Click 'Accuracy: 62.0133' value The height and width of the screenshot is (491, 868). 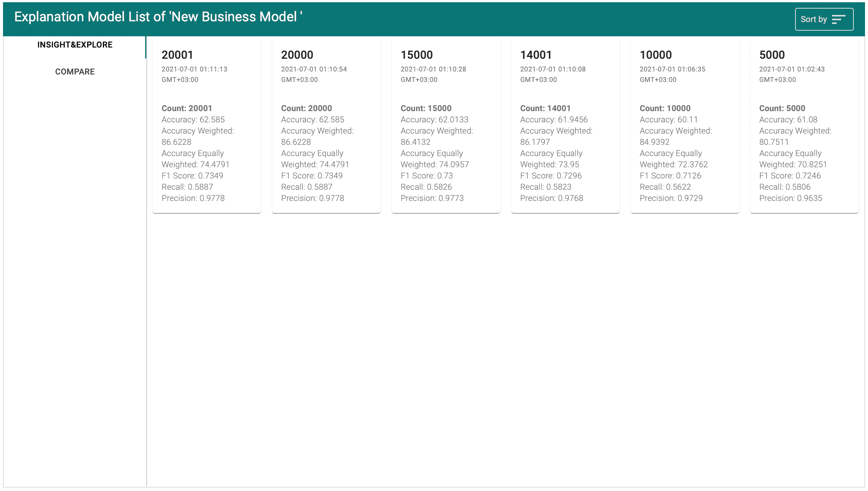(x=434, y=120)
